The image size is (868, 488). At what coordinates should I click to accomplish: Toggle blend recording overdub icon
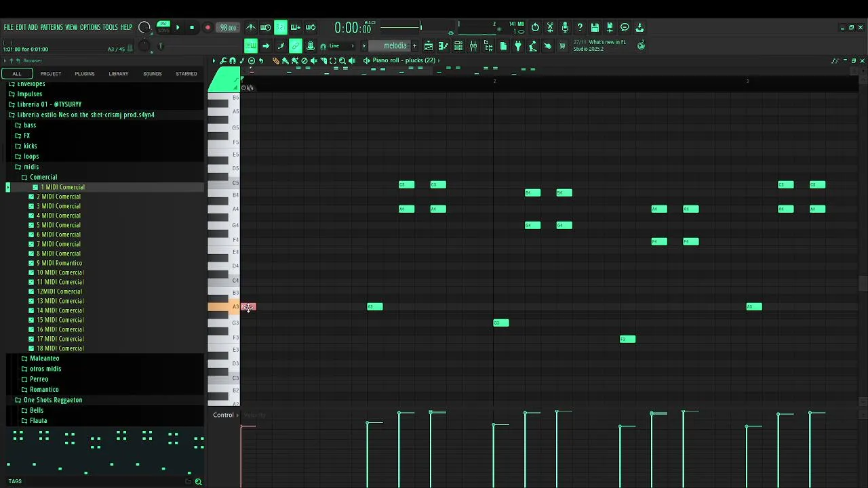[x=296, y=28]
